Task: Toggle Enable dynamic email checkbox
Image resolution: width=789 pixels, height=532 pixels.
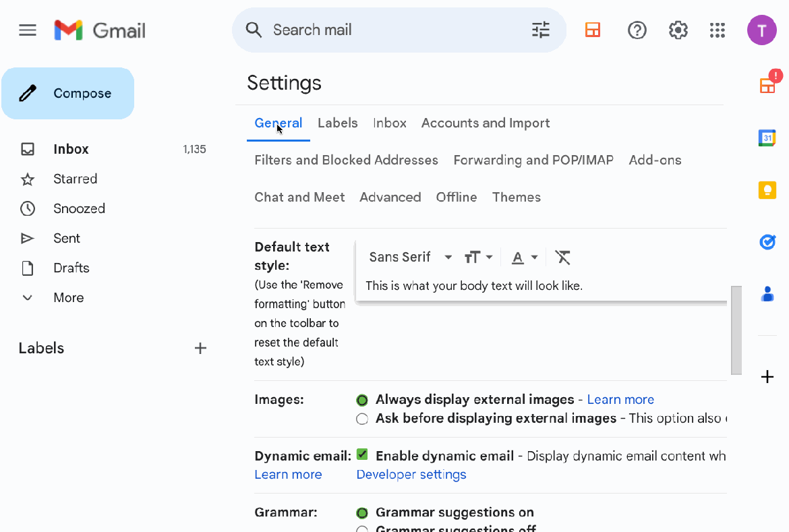Action: [361, 454]
